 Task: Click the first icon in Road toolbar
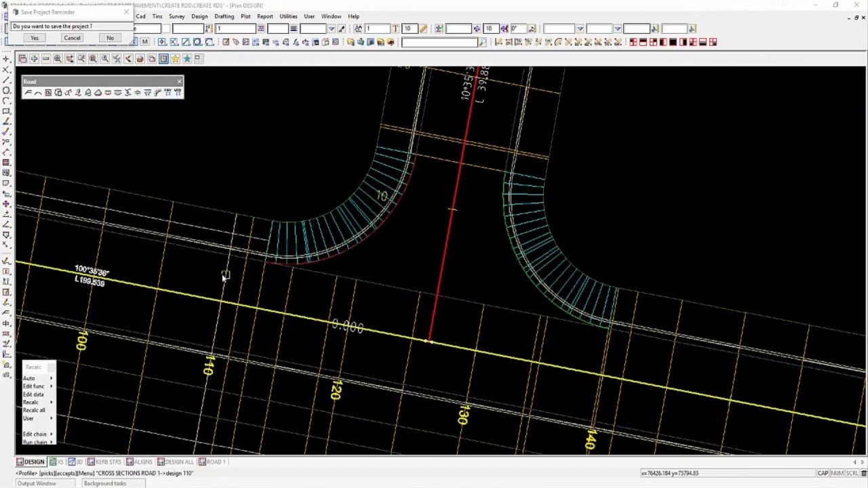28,92
